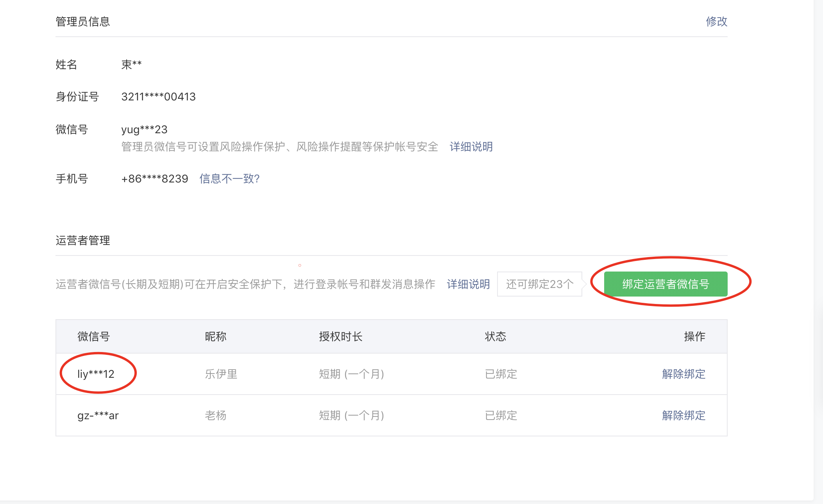
Task: Click the 管理员信息 section heading
Action: coord(82,21)
